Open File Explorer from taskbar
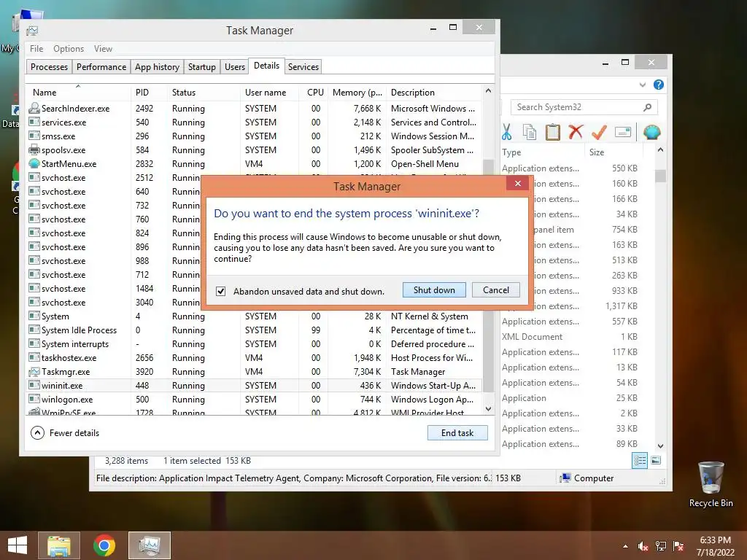Screen dimensions: 747x560 pos(59,545)
